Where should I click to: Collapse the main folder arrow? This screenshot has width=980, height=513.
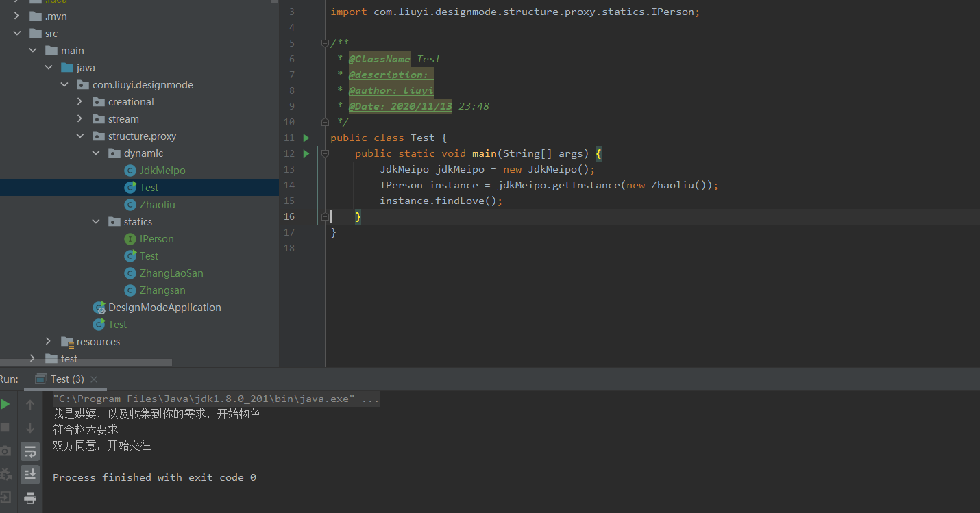pos(32,51)
